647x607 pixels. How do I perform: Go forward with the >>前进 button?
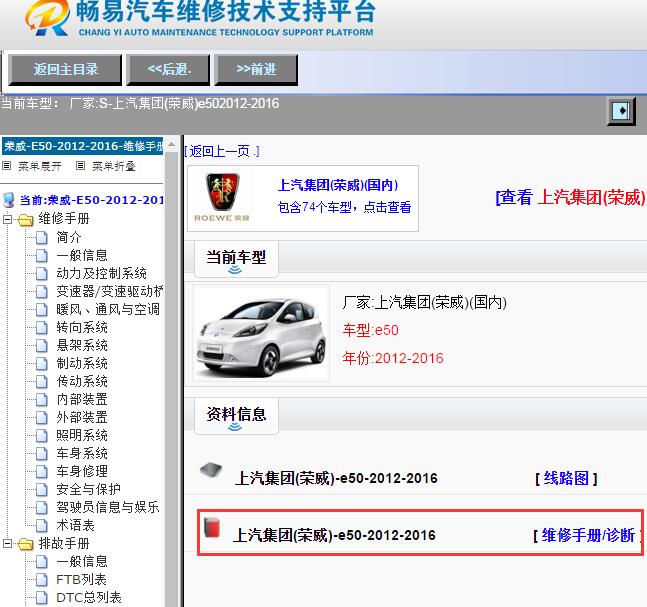(x=256, y=70)
